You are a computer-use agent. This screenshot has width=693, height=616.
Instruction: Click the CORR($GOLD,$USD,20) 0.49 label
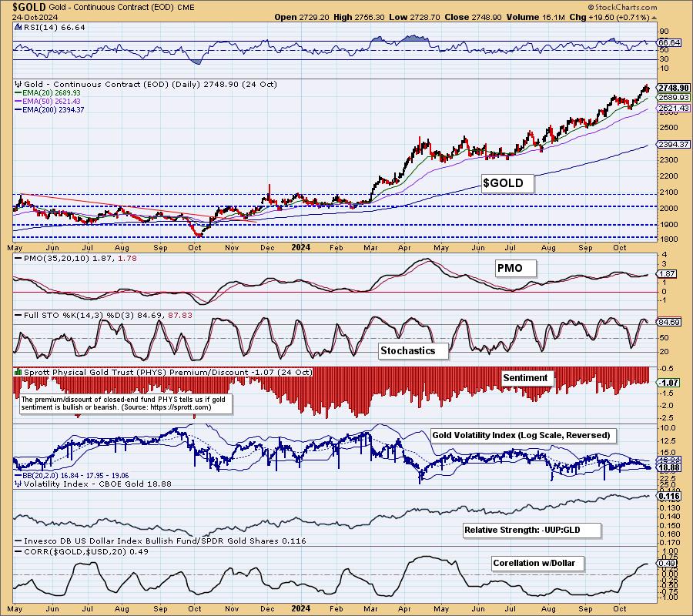pyautogui.click(x=82, y=551)
